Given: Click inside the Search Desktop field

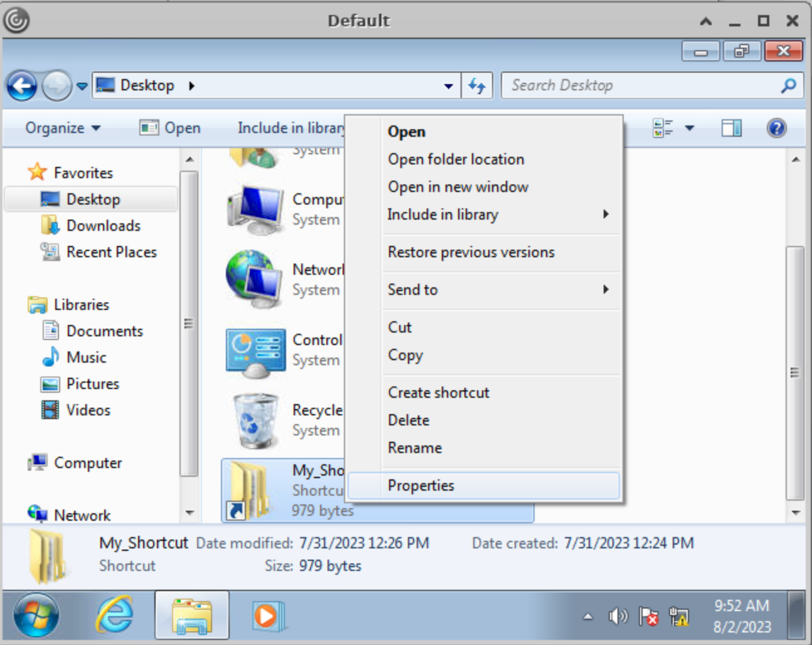Looking at the screenshot, I should (x=640, y=86).
